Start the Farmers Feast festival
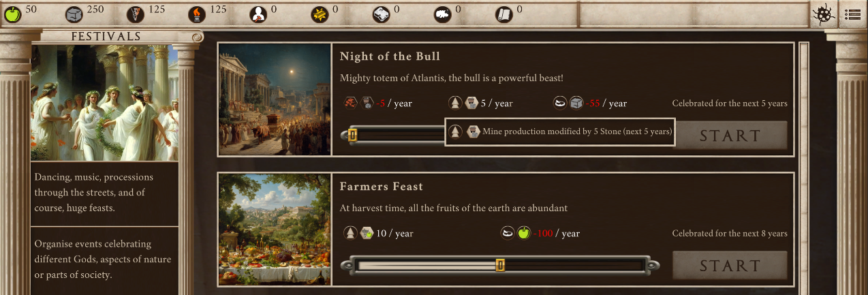This screenshot has width=868, height=295. pos(730,265)
